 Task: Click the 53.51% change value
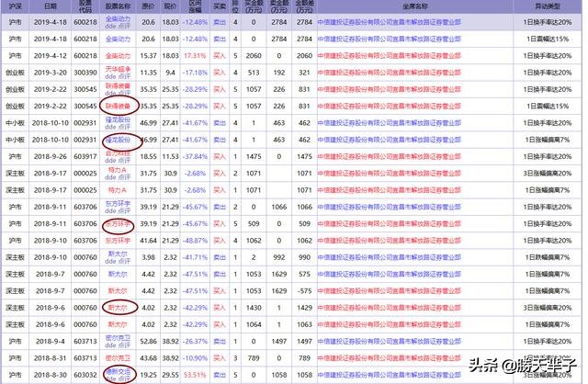pyautogui.click(x=195, y=375)
